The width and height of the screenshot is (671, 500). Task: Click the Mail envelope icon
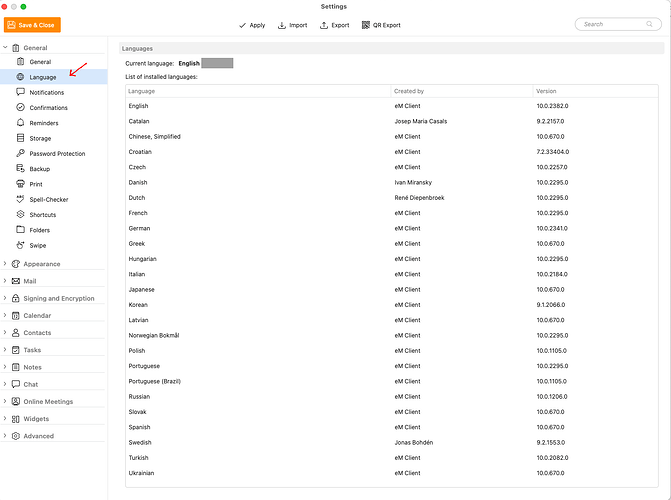click(16, 281)
